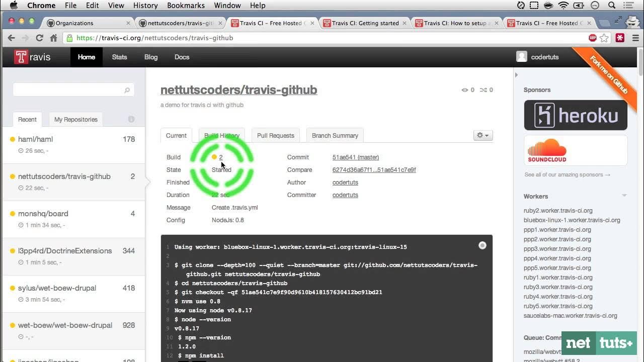
Task: Click the sidebar repository search field
Action: point(73,90)
